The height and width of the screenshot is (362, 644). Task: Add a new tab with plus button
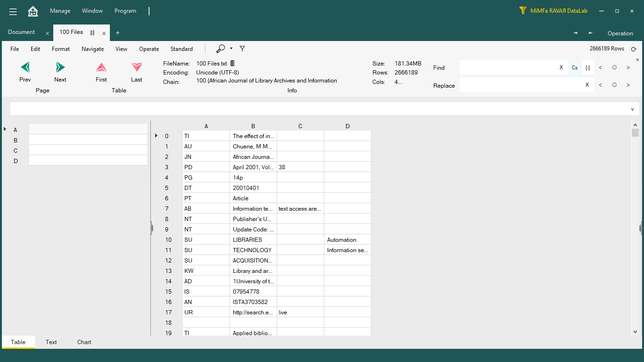point(118,33)
